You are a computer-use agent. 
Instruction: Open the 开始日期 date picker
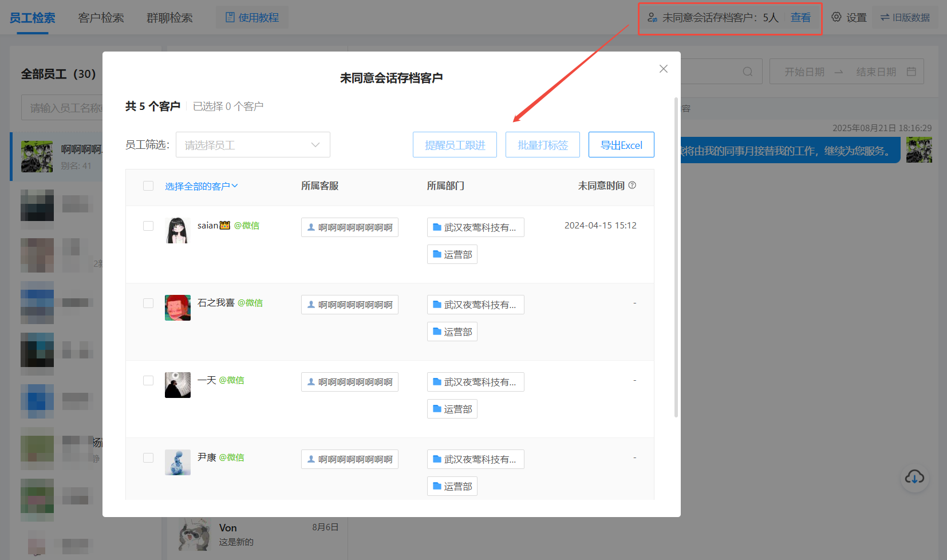pos(804,72)
